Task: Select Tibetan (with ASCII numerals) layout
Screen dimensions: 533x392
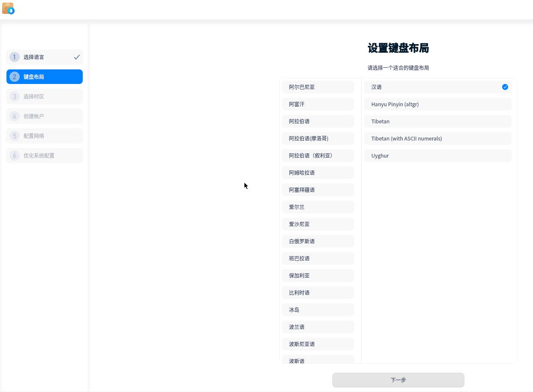Action: click(437, 138)
